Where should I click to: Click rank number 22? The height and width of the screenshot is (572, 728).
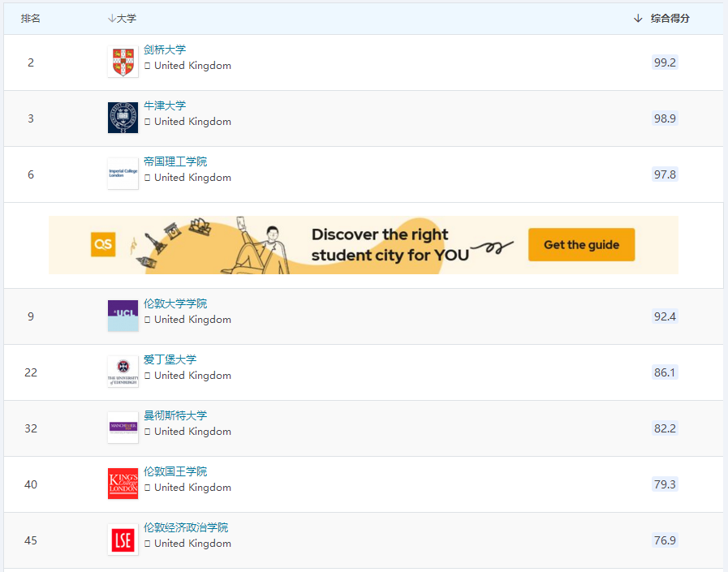[x=31, y=373]
